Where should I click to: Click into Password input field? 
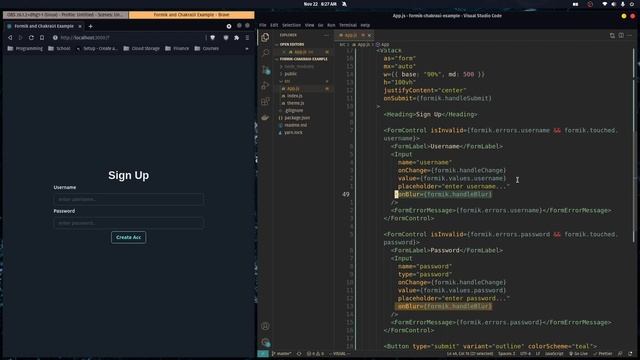pyautogui.click(x=129, y=223)
